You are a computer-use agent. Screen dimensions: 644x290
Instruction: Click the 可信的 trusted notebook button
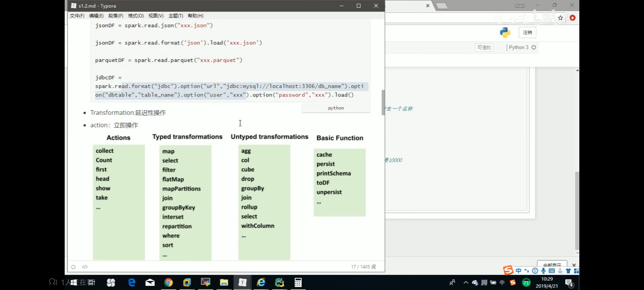click(484, 48)
